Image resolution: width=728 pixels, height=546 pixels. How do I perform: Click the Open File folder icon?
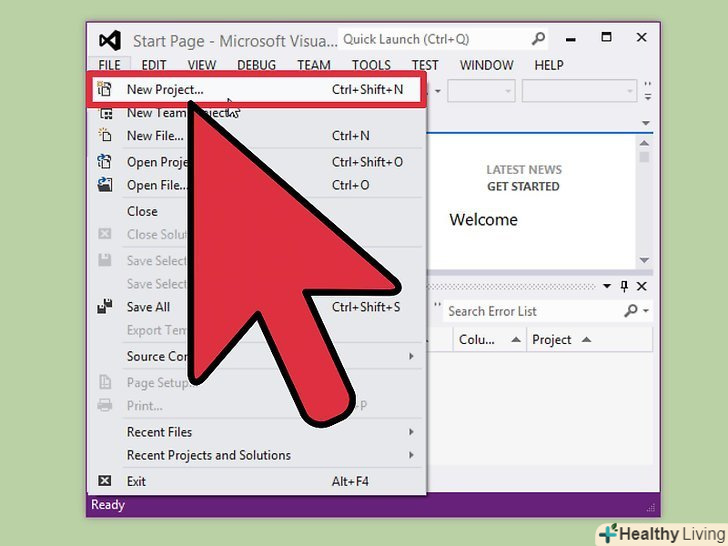[x=104, y=185]
